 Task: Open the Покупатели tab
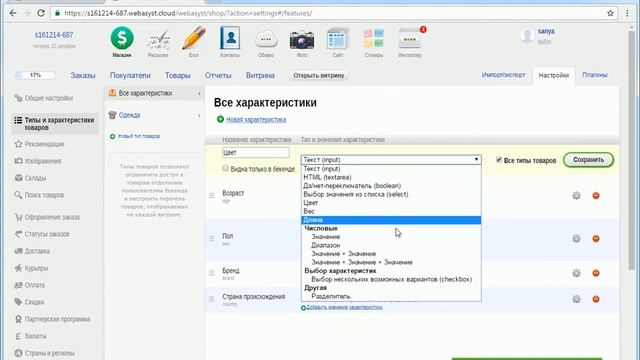tap(130, 76)
